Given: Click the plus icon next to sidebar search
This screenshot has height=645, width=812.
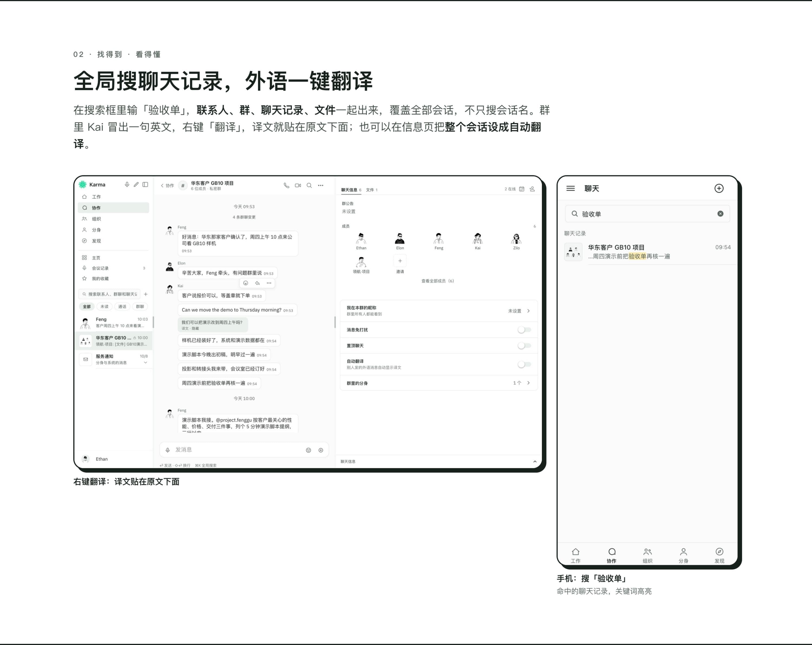Looking at the screenshot, I should click(146, 294).
